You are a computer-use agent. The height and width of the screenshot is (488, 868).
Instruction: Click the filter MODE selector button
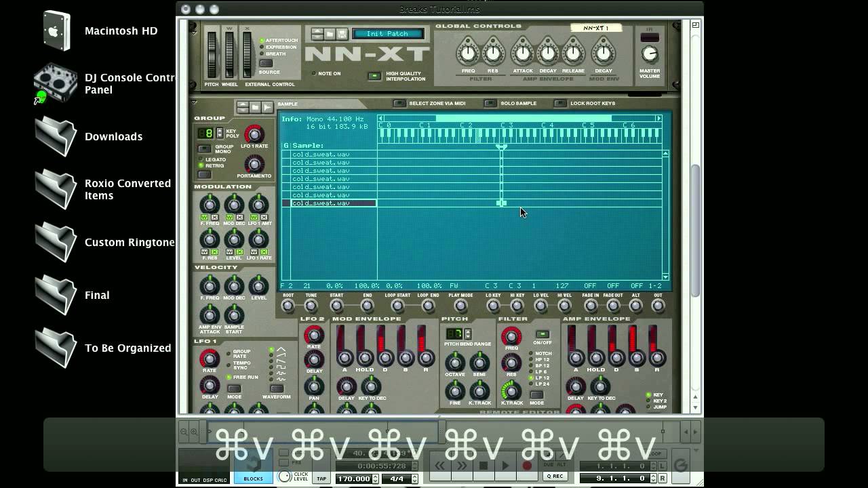[536, 394]
